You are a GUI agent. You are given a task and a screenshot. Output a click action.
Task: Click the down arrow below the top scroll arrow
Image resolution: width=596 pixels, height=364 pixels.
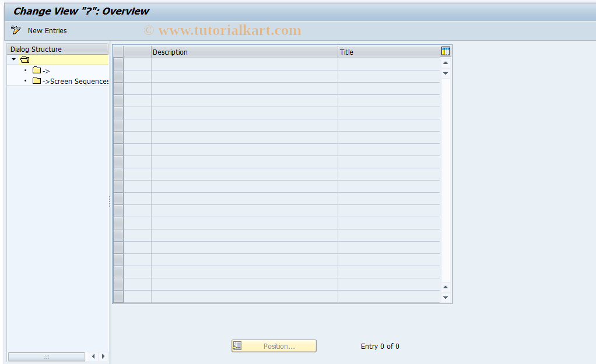coord(446,73)
